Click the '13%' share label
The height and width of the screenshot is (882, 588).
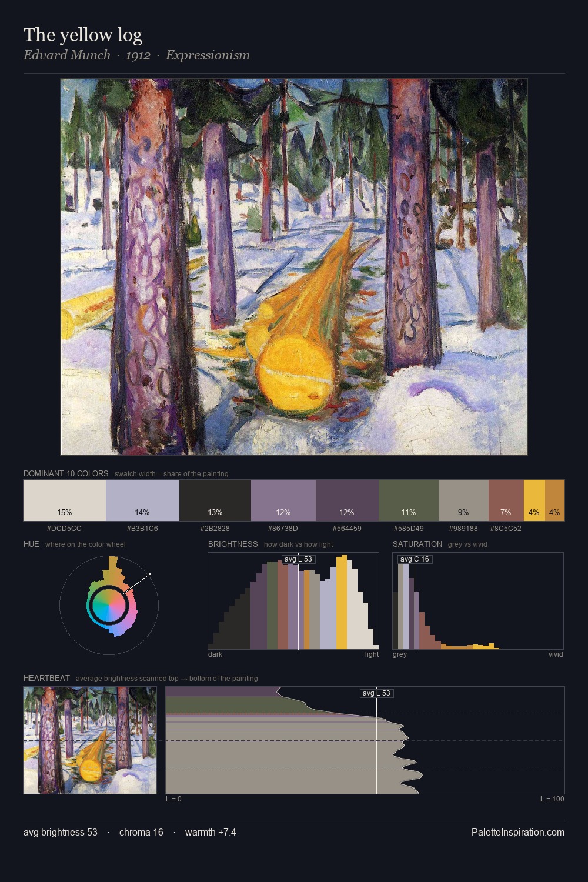(215, 512)
